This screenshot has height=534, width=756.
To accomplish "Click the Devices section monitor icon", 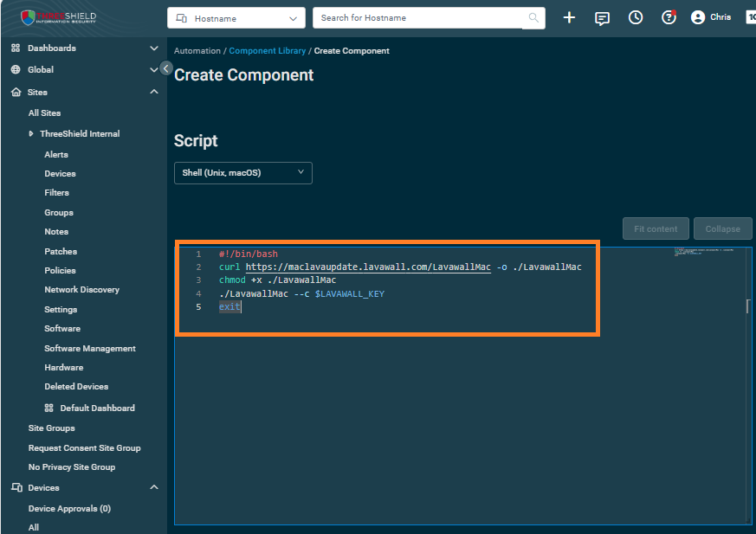I will pos(16,487).
